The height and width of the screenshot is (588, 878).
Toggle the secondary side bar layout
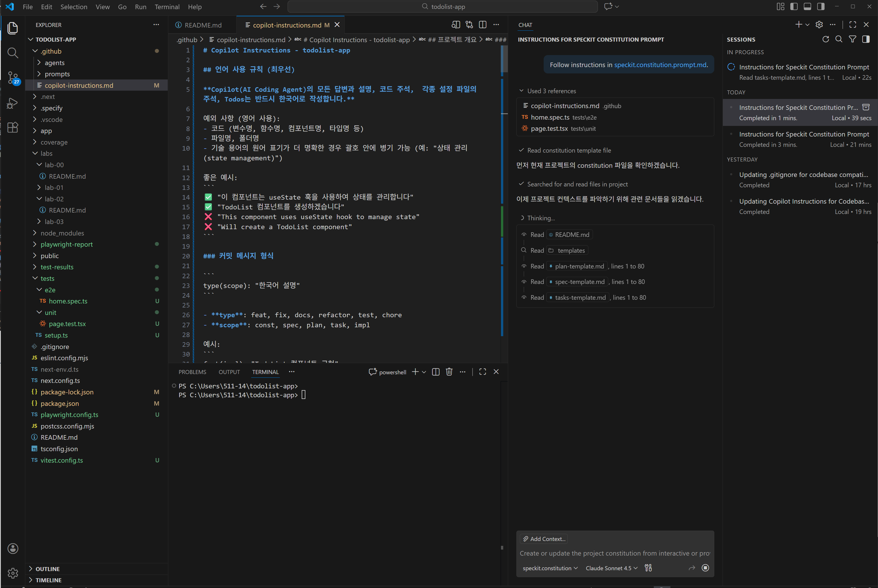click(x=821, y=6)
